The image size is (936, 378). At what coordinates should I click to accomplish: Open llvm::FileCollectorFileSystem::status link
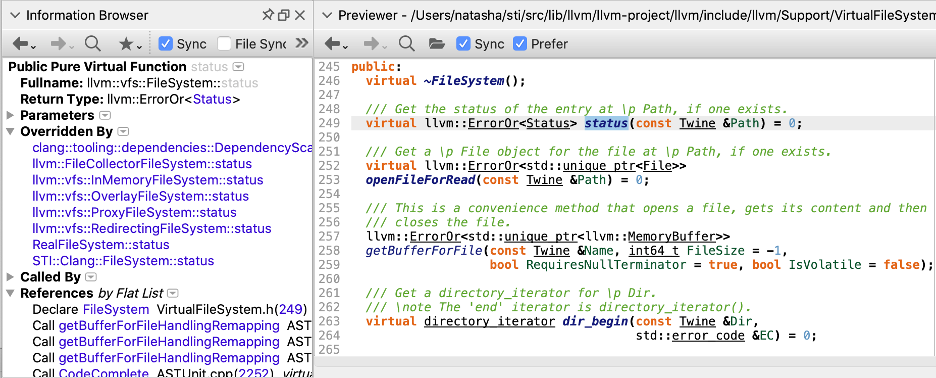[142, 164]
